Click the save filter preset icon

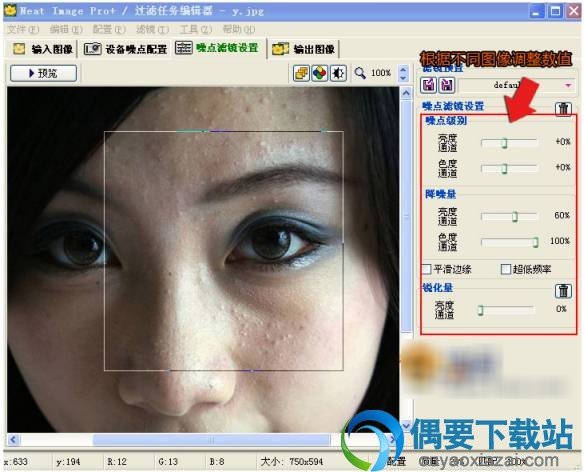tap(446, 85)
